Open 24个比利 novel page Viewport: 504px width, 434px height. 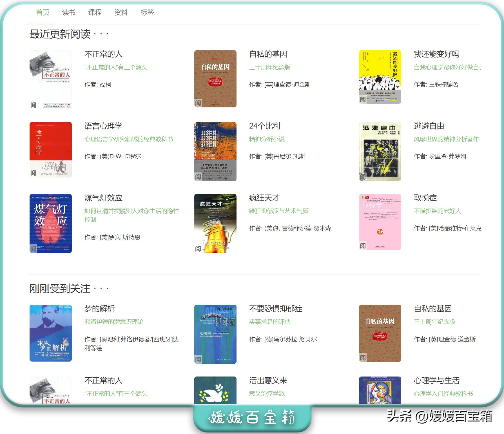point(265,126)
